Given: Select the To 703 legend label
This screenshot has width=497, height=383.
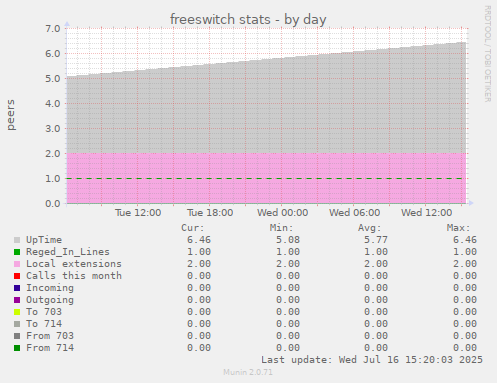Looking at the screenshot, I should tap(44, 312).
